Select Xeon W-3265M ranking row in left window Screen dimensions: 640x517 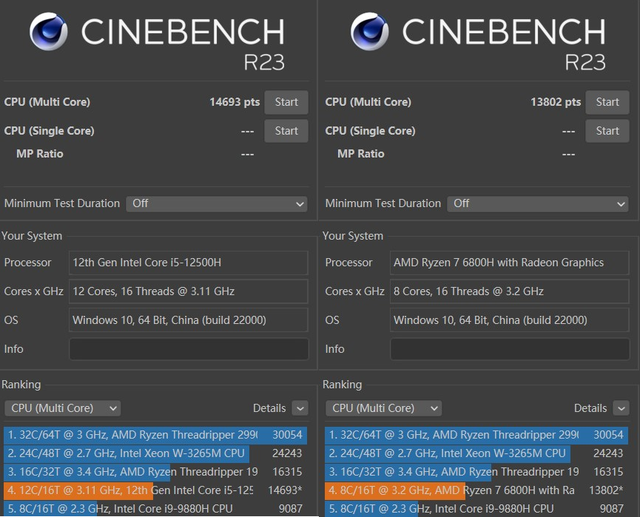[x=155, y=453]
